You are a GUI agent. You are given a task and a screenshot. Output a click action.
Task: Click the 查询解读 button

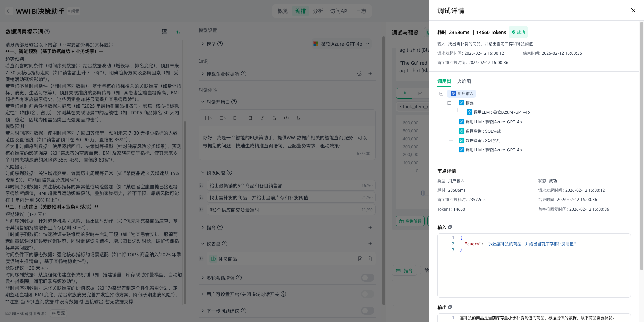pyautogui.click(x=410, y=221)
